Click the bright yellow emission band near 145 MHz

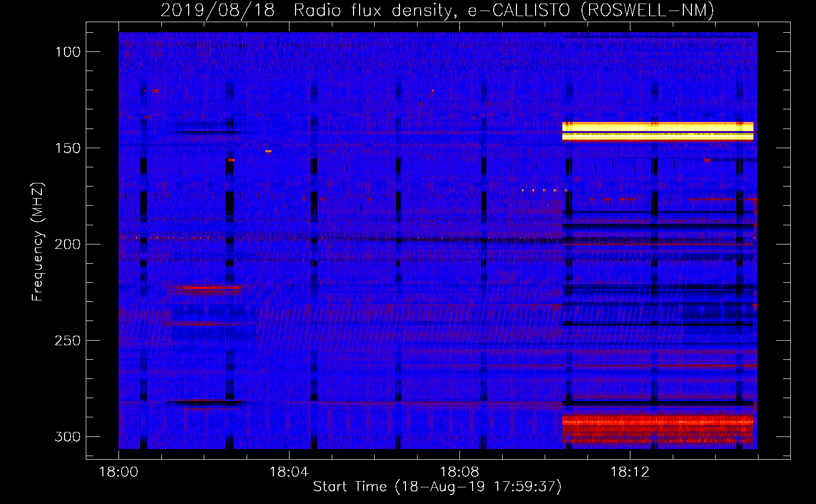[658, 131]
